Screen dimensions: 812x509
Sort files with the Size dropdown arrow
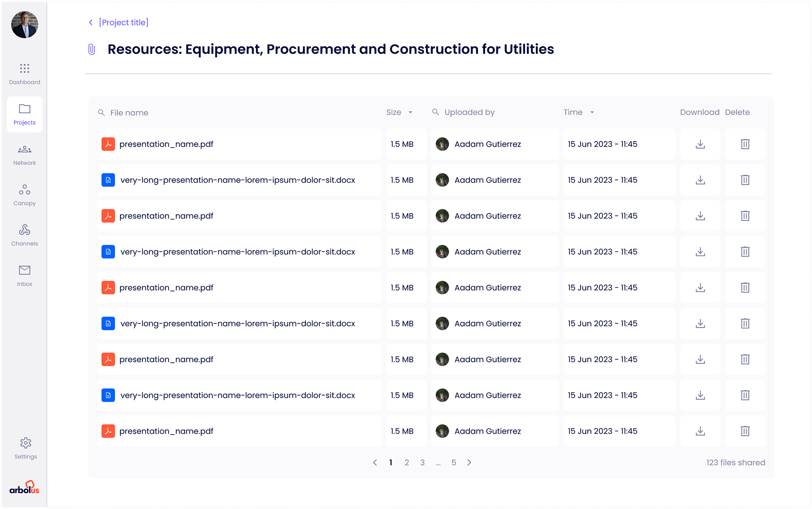point(410,112)
